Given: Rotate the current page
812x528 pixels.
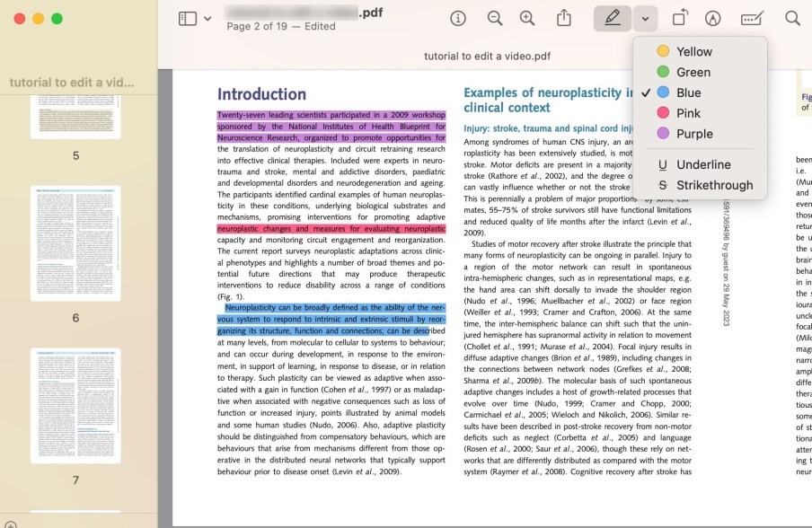Looking at the screenshot, I should click(x=680, y=18).
